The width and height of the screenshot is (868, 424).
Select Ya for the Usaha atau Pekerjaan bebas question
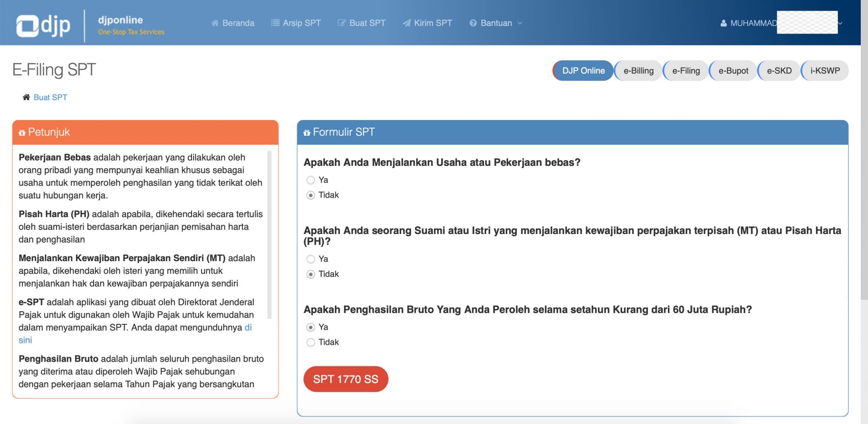pyautogui.click(x=310, y=180)
